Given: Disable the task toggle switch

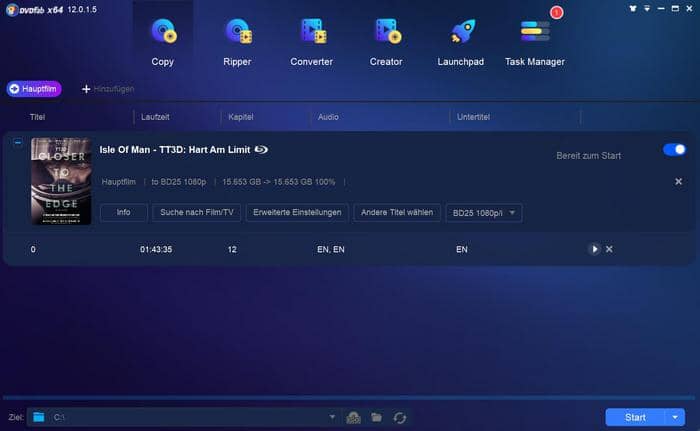Looking at the screenshot, I should pyautogui.click(x=674, y=150).
